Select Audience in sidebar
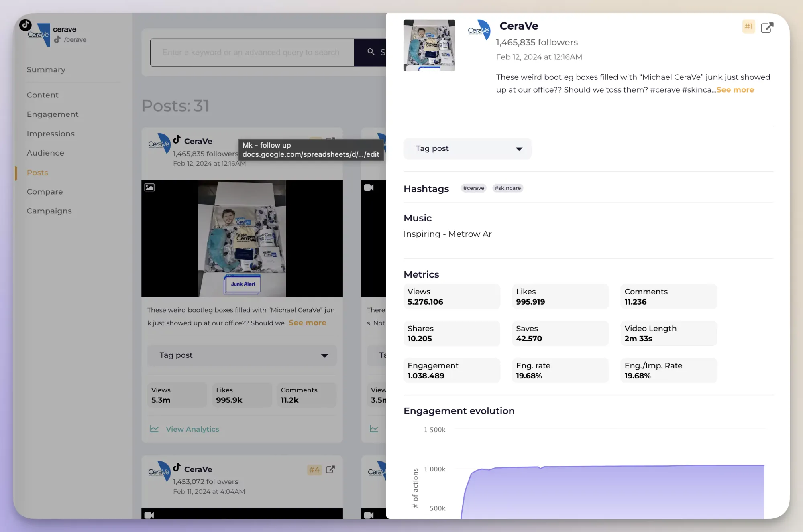 tap(45, 153)
